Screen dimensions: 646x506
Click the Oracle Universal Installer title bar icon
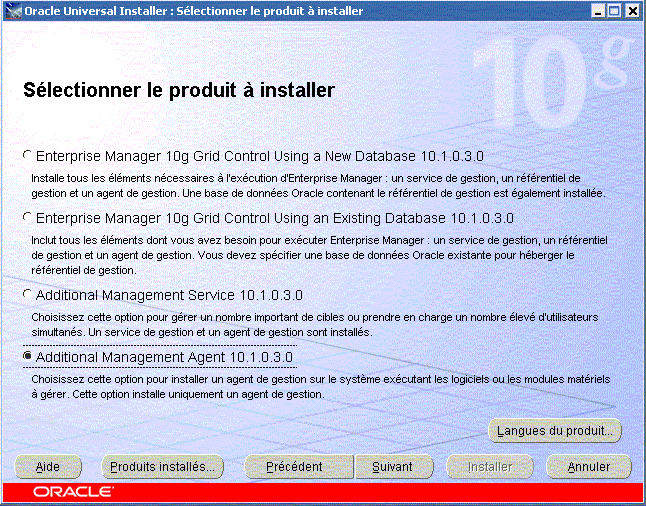pos(11,11)
